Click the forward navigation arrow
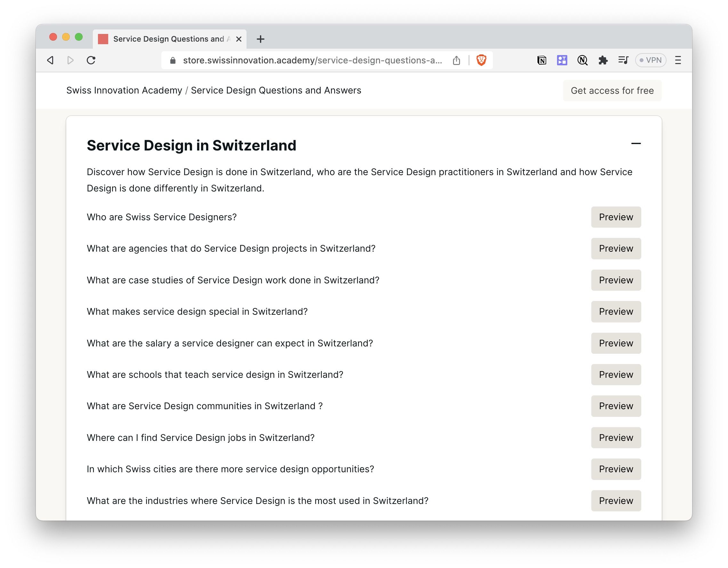 click(x=70, y=60)
